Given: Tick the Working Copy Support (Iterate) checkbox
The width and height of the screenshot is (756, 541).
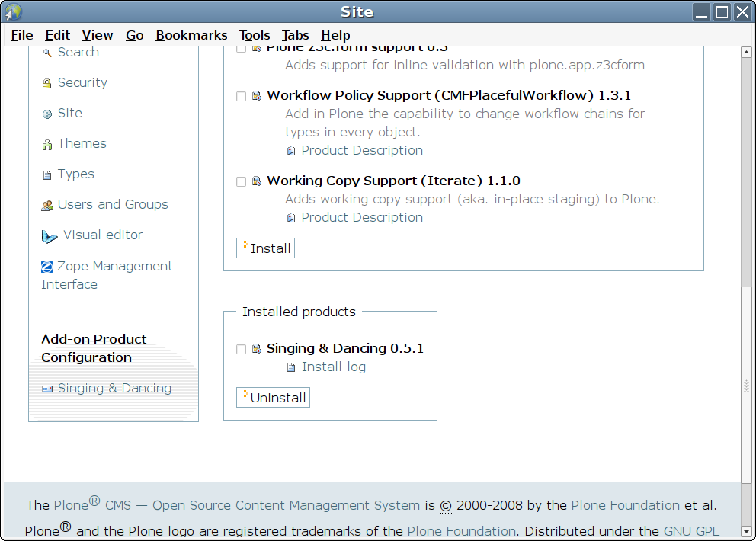Looking at the screenshot, I should pyautogui.click(x=241, y=182).
